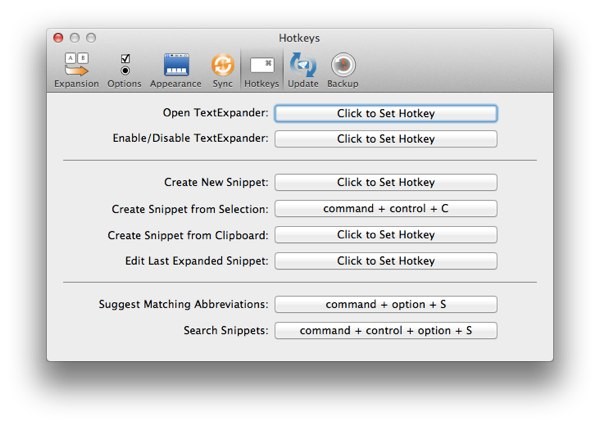Image resolution: width=600 pixels, height=426 pixels.
Task: Open the Update preferences pane
Action: 303,70
